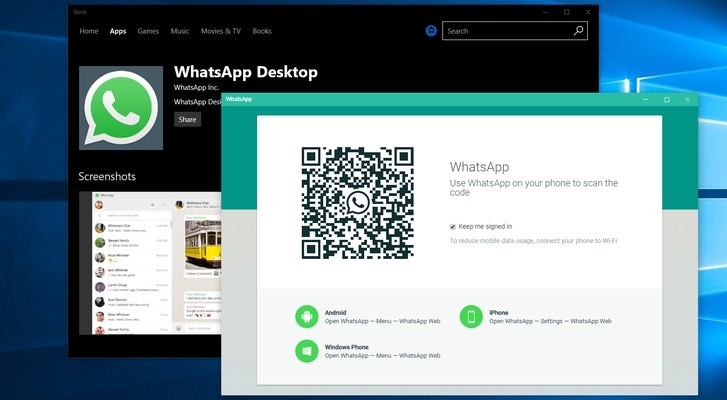Click the 'WhatsApp Inc.' publisher text

196,87
